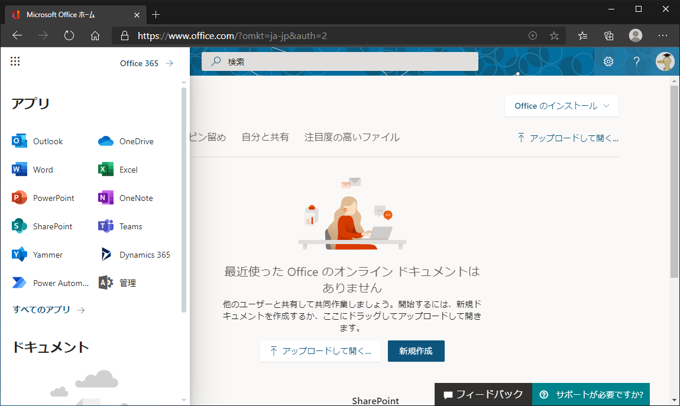This screenshot has width=680, height=406.
Task: View site information lock icon
Action: pyautogui.click(x=124, y=36)
